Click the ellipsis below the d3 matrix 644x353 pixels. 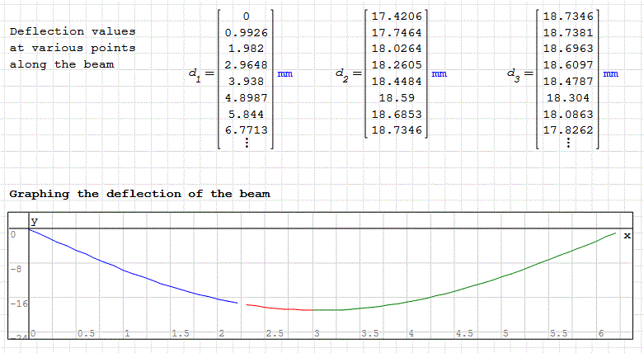568,142
